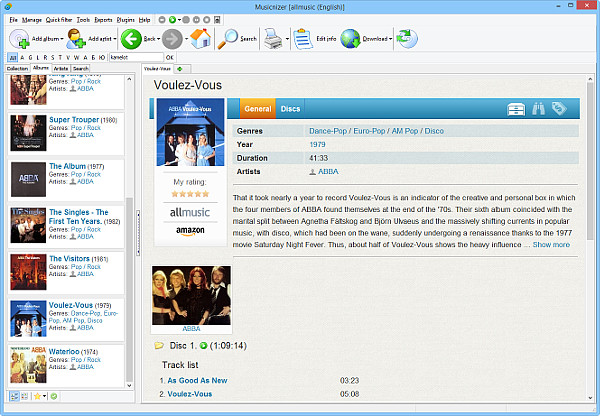
Task: Switch to the Artists tab
Action: 61,69
